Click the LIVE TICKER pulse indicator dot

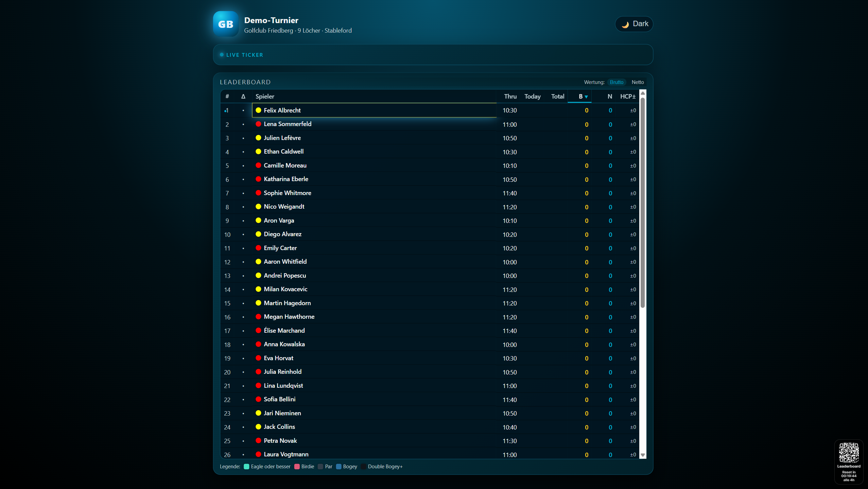pyautogui.click(x=222, y=55)
